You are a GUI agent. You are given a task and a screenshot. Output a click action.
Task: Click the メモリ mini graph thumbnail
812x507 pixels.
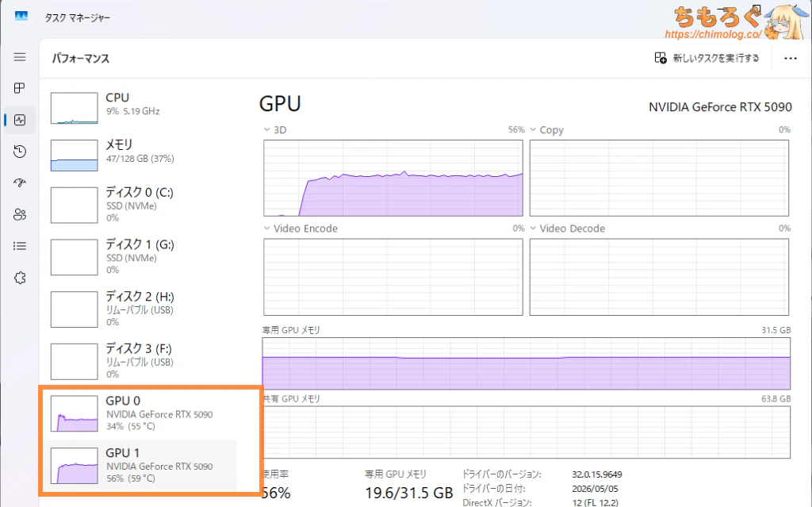[x=74, y=155]
